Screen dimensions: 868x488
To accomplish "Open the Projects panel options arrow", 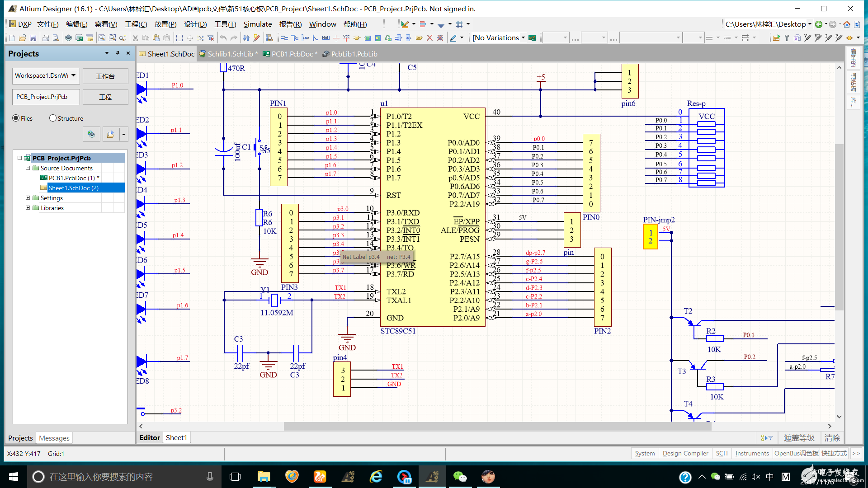I will click(x=107, y=53).
